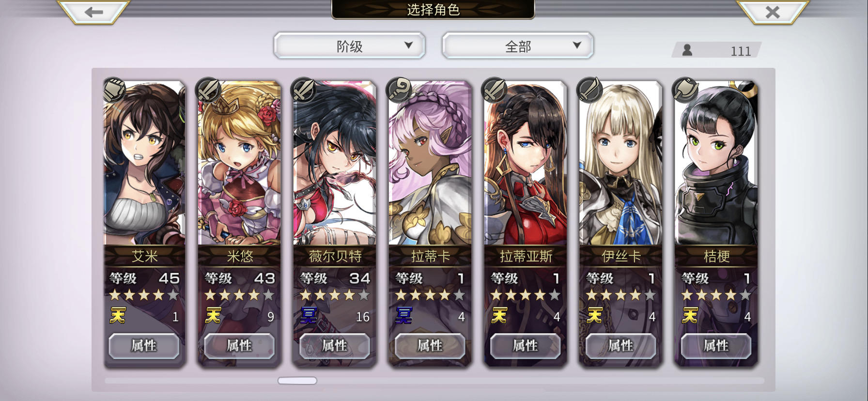868x401 pixels.
Task: Click the back arrow icon
Action: click(x=93, y=12)
